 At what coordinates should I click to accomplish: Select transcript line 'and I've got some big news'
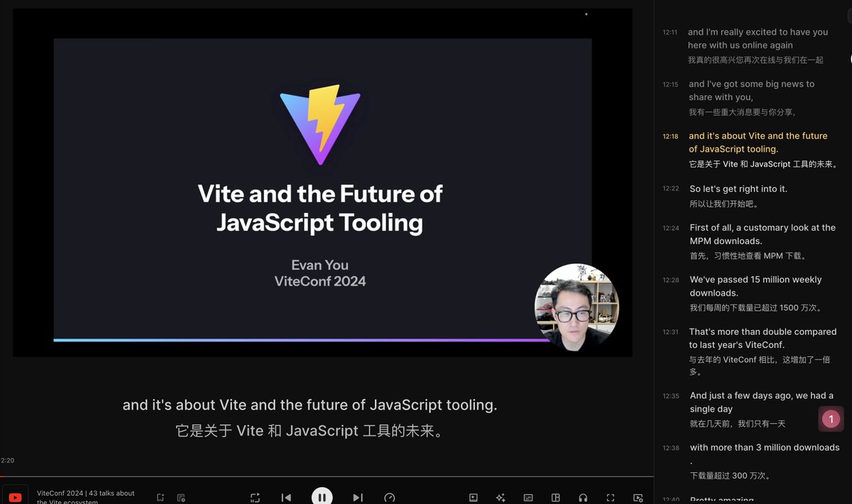click(753, 97)
